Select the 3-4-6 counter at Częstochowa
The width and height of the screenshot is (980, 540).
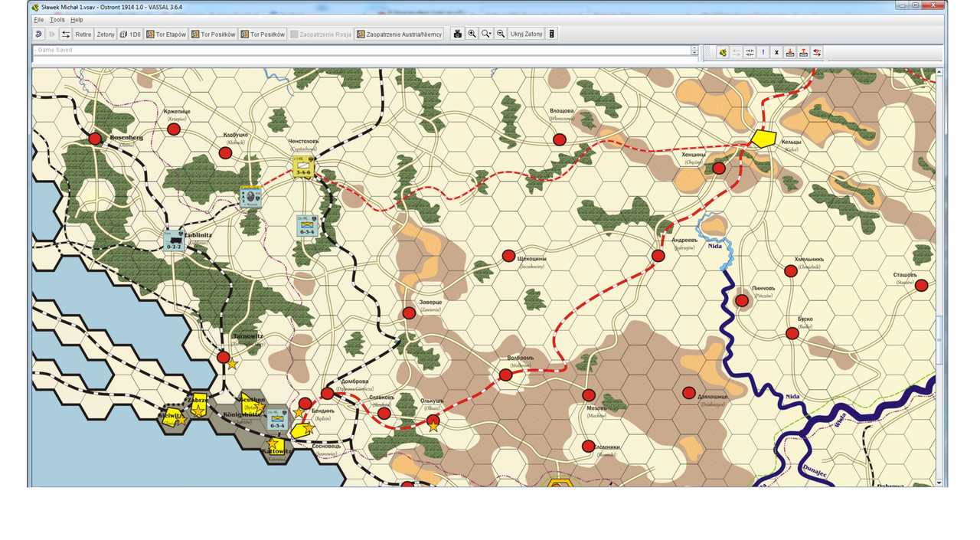click(303, 165)
